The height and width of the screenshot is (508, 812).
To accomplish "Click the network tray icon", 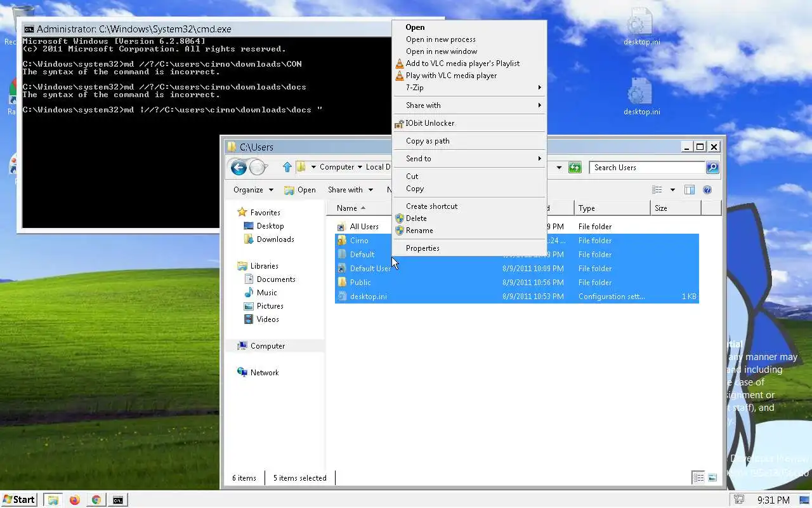I will [738, 500].
